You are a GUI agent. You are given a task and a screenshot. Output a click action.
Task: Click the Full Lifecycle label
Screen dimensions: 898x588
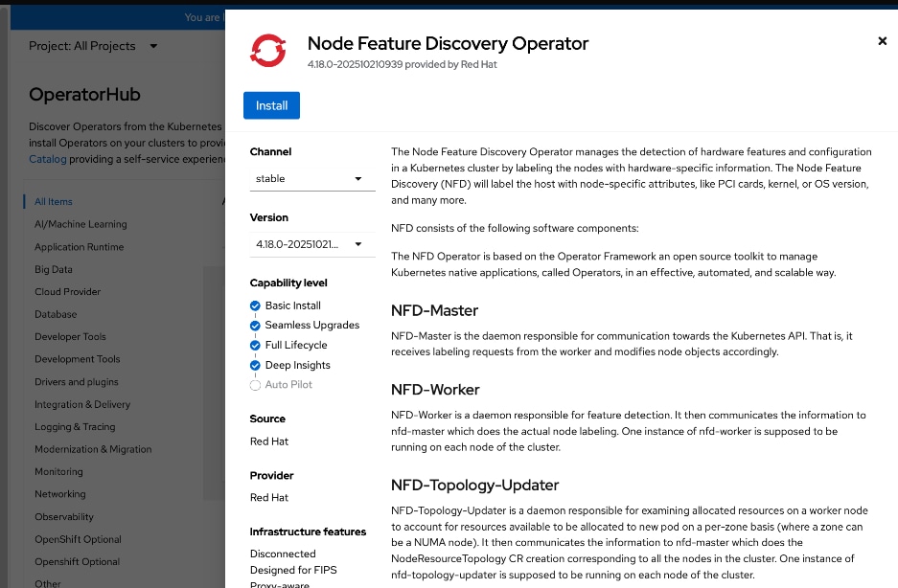point(296,346)
